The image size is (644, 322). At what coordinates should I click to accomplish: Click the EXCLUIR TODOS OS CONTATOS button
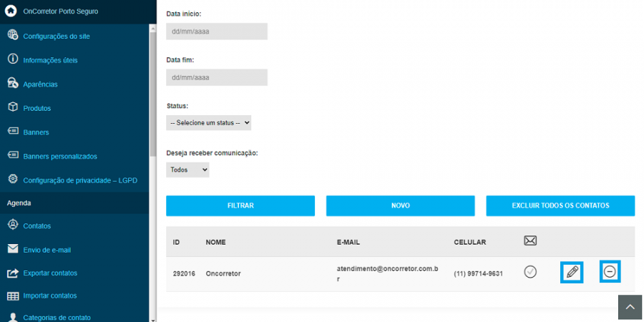pos(560,205)
